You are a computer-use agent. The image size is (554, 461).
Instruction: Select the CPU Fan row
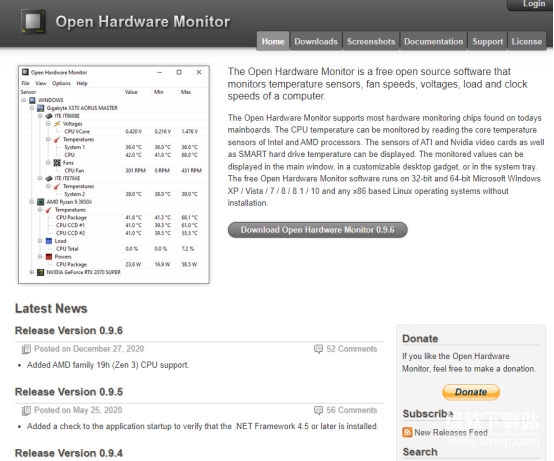click(114, 171)
